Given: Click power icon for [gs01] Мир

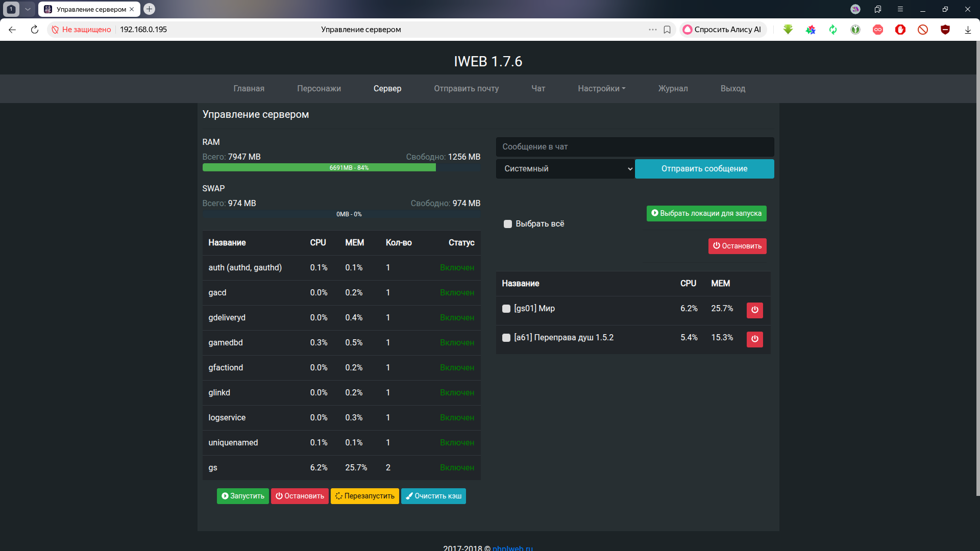Looking at the screenshot, I should point(754,310).
